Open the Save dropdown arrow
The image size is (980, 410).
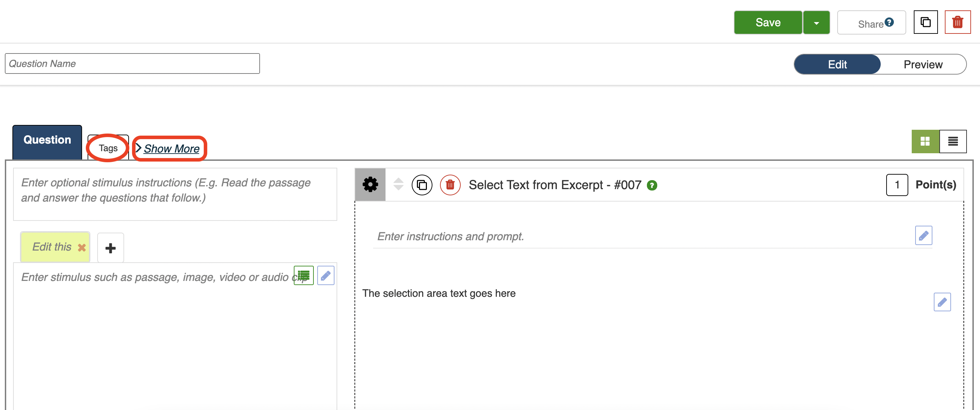[x=816, y=23]
